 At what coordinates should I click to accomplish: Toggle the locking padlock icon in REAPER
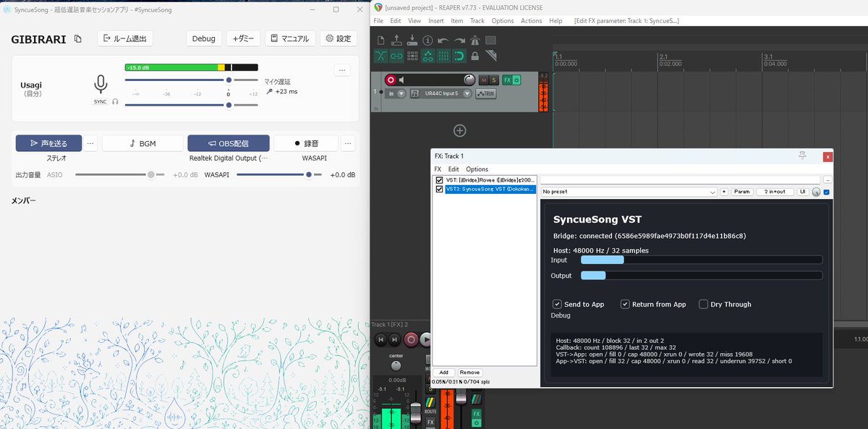coord(475,56)
